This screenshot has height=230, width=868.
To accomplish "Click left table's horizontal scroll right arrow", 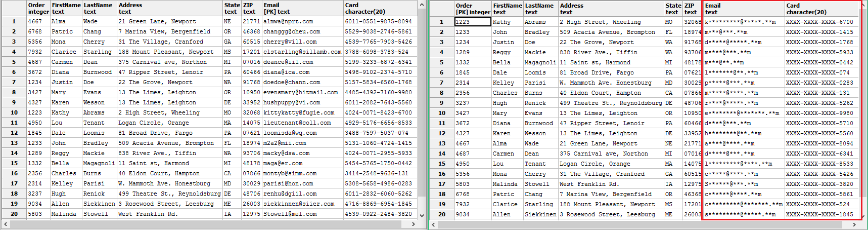I will click(x=414, y=224).
